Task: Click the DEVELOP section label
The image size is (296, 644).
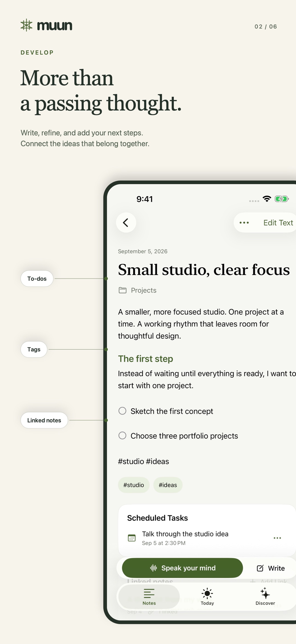Action: coord(37,53)
